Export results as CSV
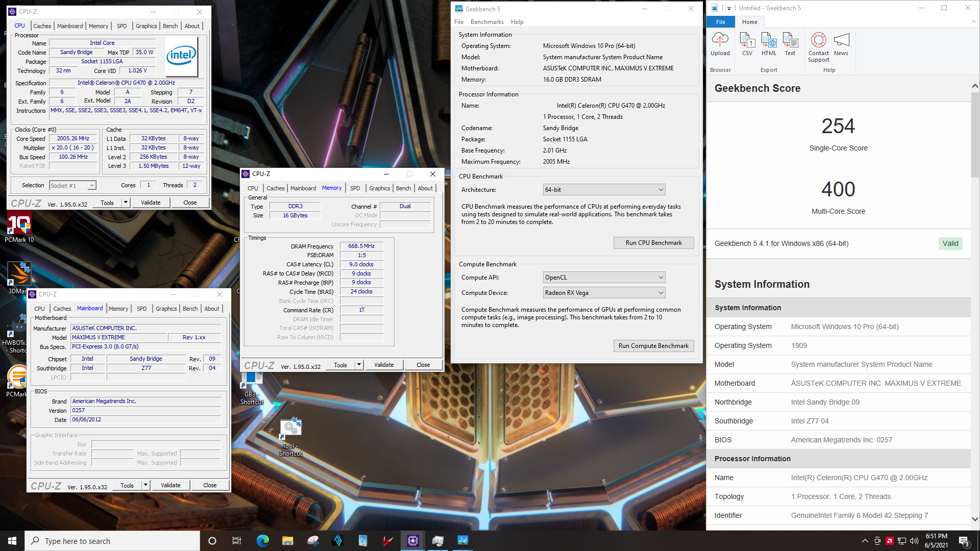 [x=747, y=44]
